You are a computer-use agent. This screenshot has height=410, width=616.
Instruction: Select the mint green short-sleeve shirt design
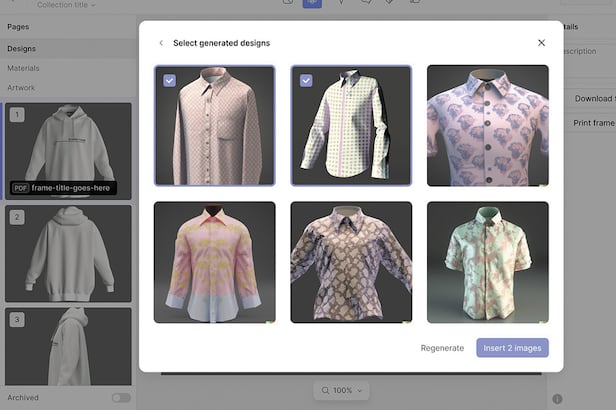click(487, 262)
